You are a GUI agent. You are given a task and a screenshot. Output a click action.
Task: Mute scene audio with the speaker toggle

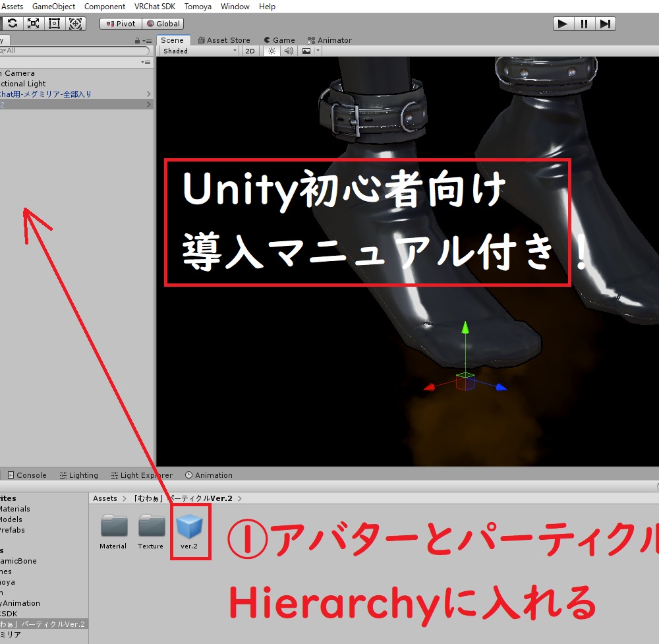click(x=289, y=51)
